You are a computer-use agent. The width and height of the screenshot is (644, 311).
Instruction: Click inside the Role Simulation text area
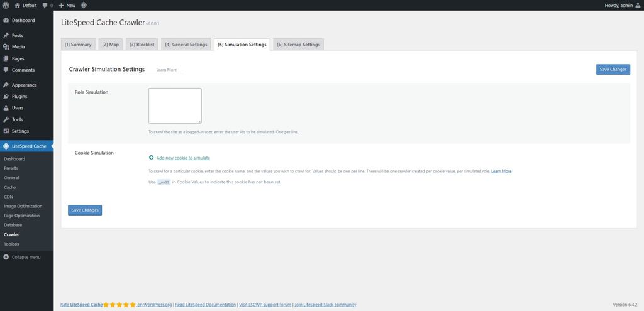(175, 106)
